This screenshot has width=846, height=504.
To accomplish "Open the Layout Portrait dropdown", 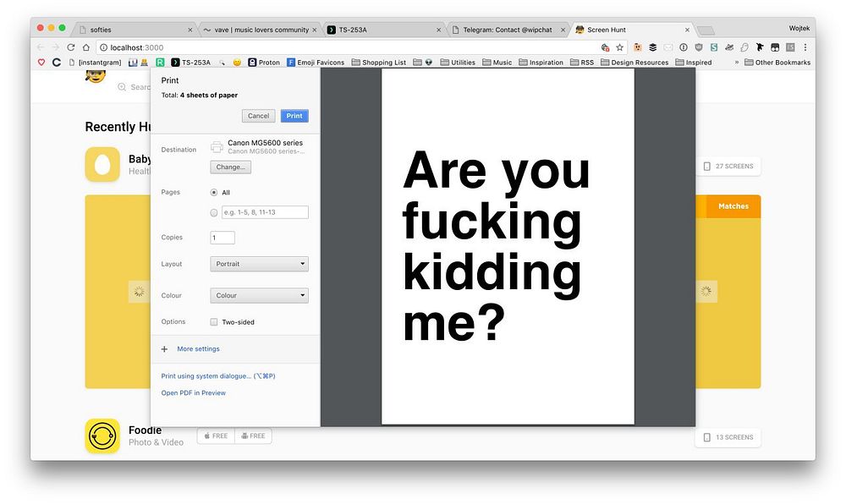I will tap(259, 264).
